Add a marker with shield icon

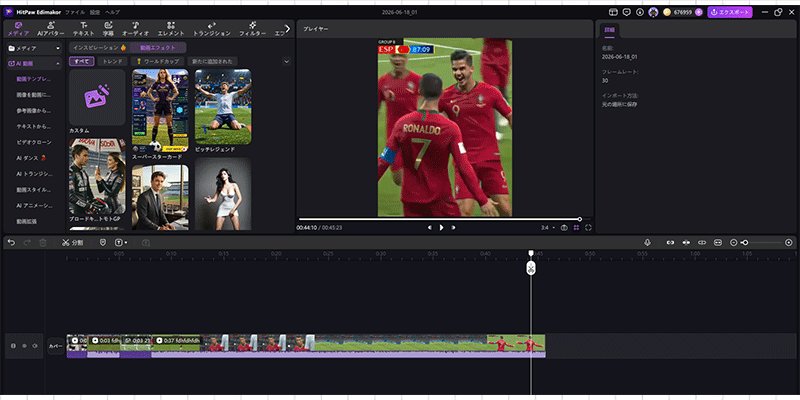tap(103, 243)
